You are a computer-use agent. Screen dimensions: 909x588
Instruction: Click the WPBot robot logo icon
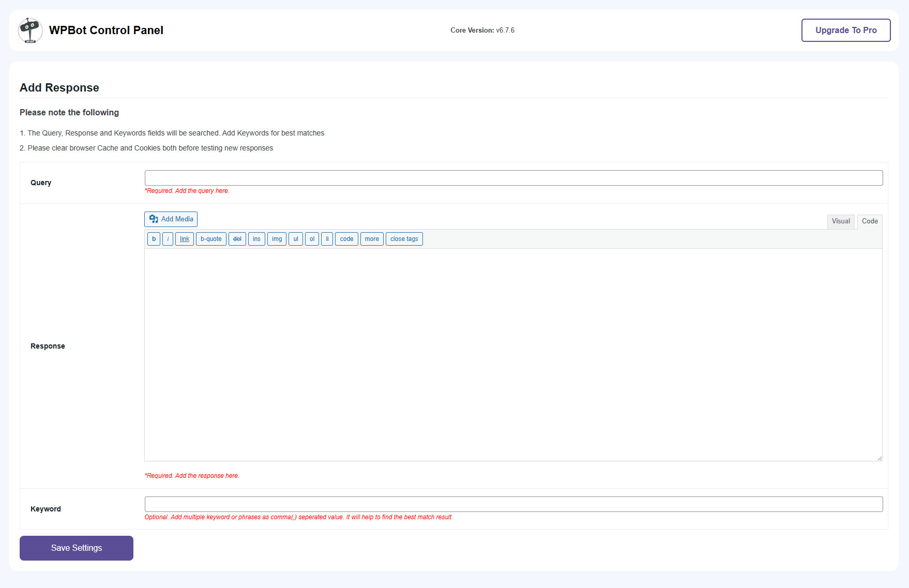click(30, 31)
